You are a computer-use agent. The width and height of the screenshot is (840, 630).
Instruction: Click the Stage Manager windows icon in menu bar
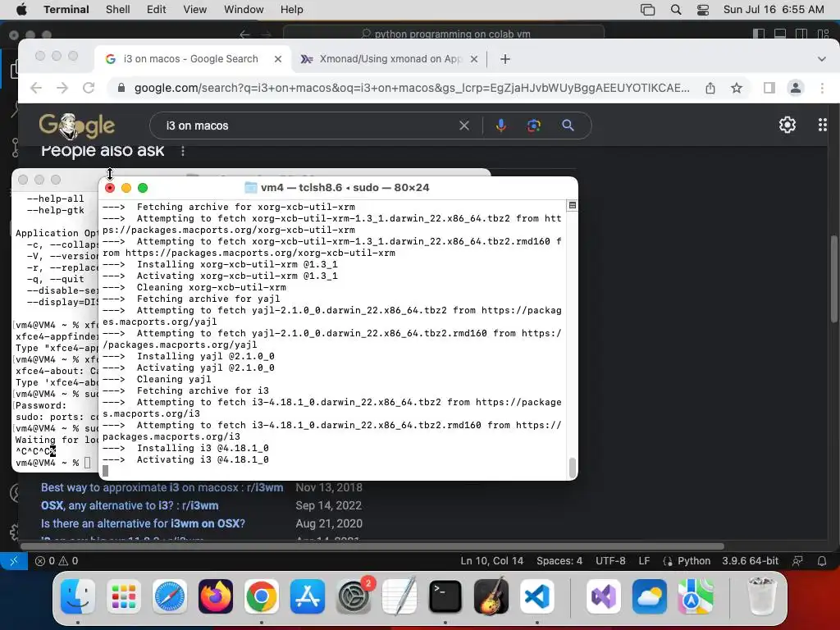pyautogui.click(x=647, y=10)
